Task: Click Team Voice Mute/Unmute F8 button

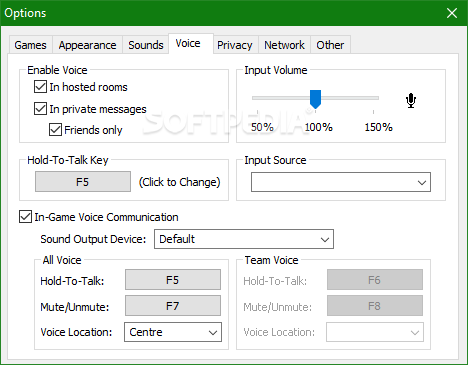Action: tap(375, 306)
